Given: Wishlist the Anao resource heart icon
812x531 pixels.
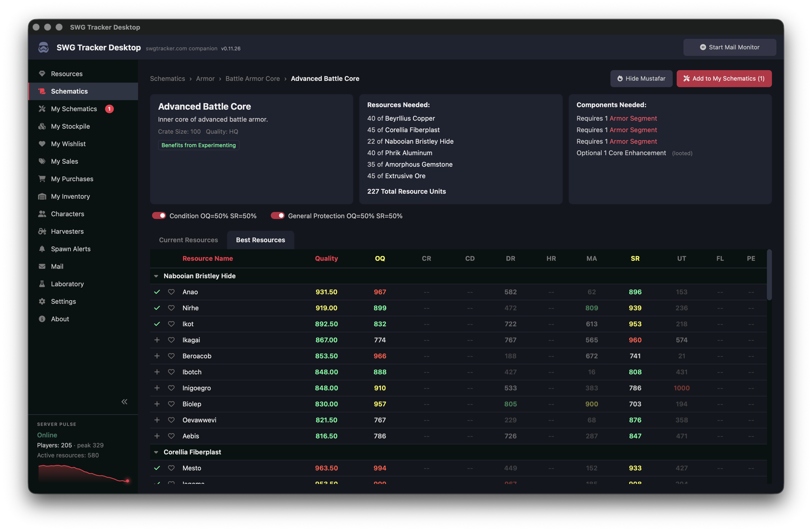Looking at the screenshot, I should pos(171,292).
